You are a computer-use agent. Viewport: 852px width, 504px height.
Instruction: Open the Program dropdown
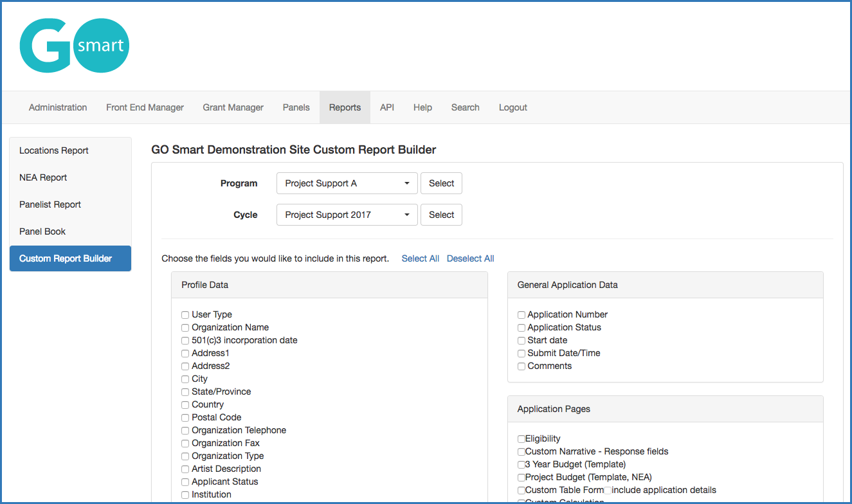pyautogui.click(x=347, y=183)
